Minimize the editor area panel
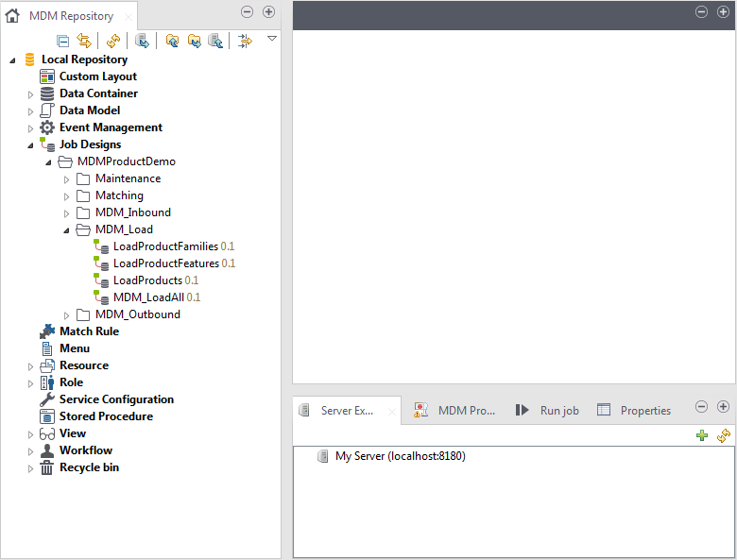Screen dimensions: 737x560 point(701,11)
